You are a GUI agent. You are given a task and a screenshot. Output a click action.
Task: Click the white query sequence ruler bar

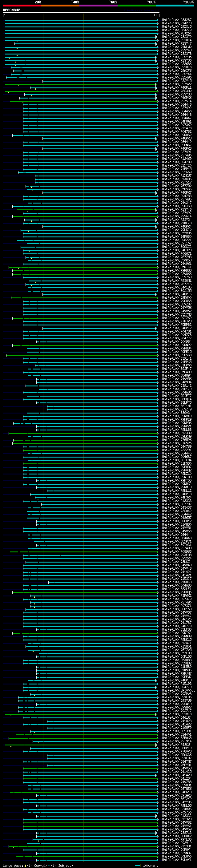[x=81, y=13]
